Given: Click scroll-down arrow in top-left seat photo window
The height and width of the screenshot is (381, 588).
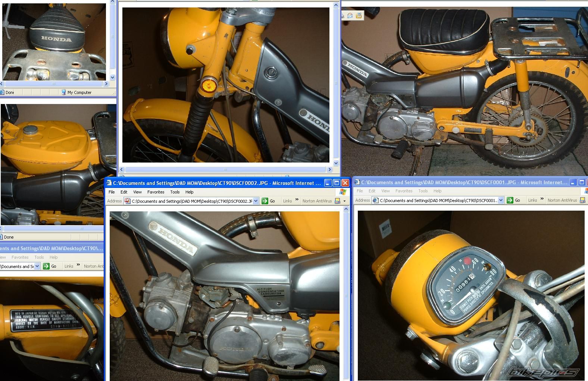Looking at the screenshot, I should point(113,77).
